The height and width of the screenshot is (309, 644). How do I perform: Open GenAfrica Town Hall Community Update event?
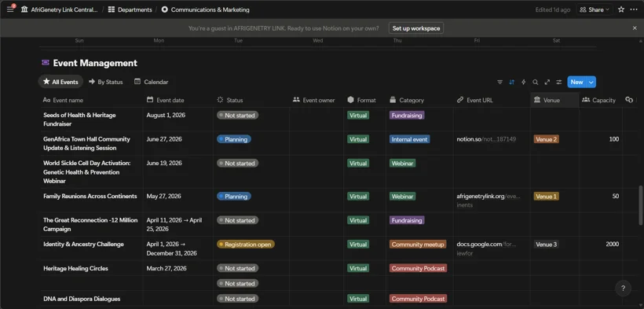[86, 143]
